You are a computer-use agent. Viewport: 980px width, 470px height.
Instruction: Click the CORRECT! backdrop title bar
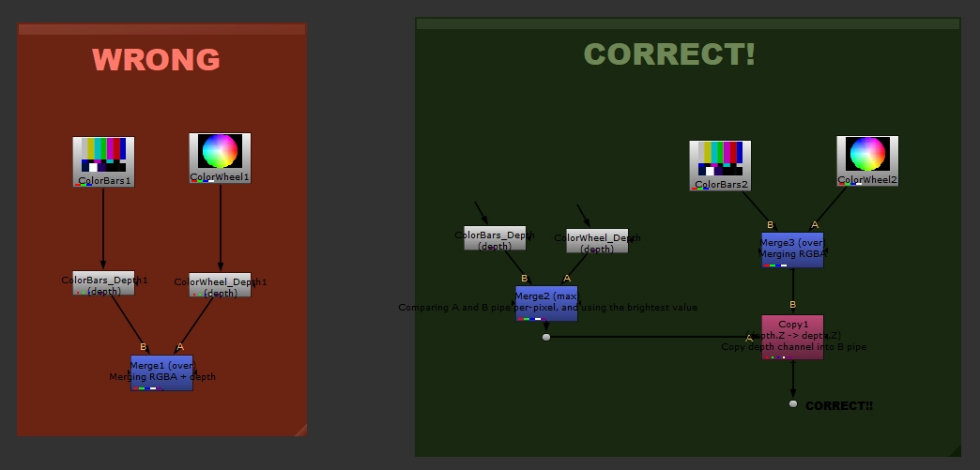(687, 23)
